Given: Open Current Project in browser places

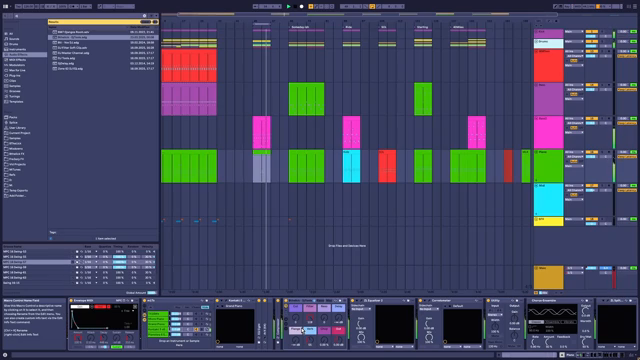Looking at the screenshot, I should click(20, 133).
